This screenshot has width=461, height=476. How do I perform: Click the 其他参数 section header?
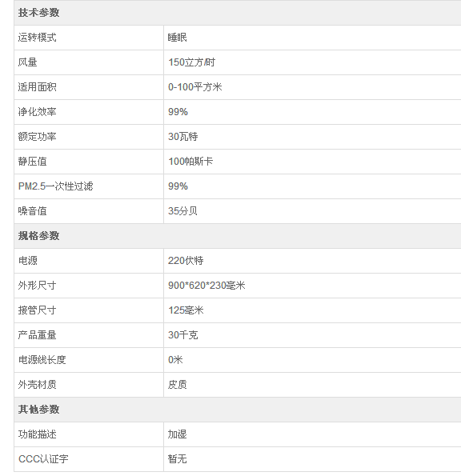coord(38,410)
